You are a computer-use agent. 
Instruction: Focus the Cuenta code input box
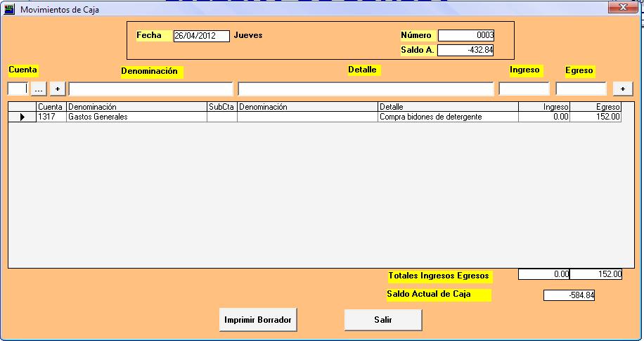pyautogui.click(x=18, y=89)
